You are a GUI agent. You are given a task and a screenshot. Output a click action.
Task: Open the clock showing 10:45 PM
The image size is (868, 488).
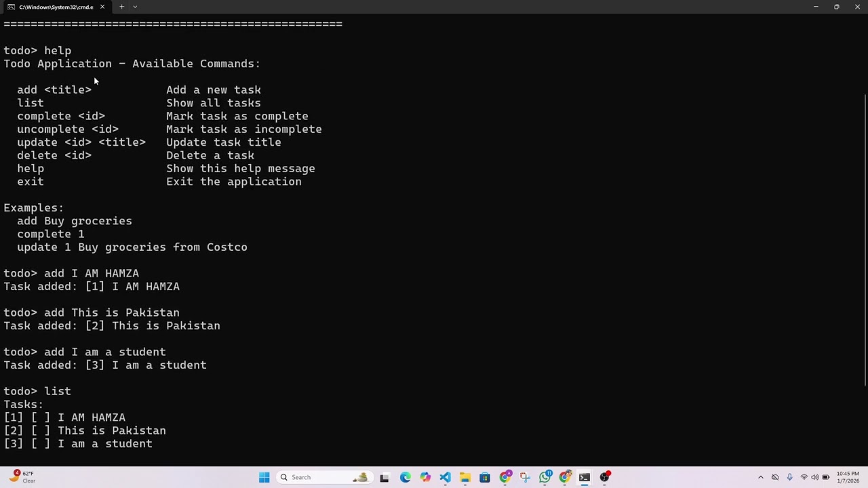[848, 477]
